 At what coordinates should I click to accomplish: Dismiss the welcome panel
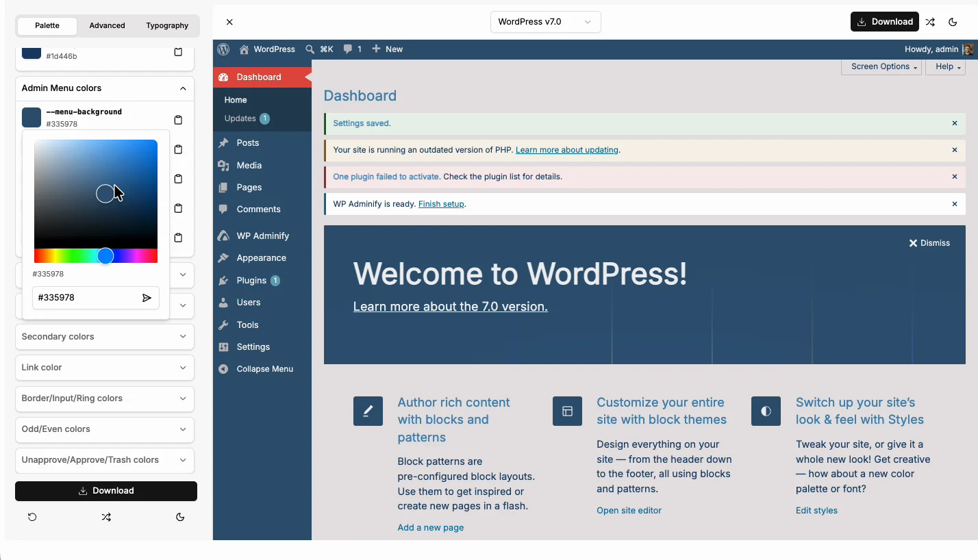coord(929,243)
